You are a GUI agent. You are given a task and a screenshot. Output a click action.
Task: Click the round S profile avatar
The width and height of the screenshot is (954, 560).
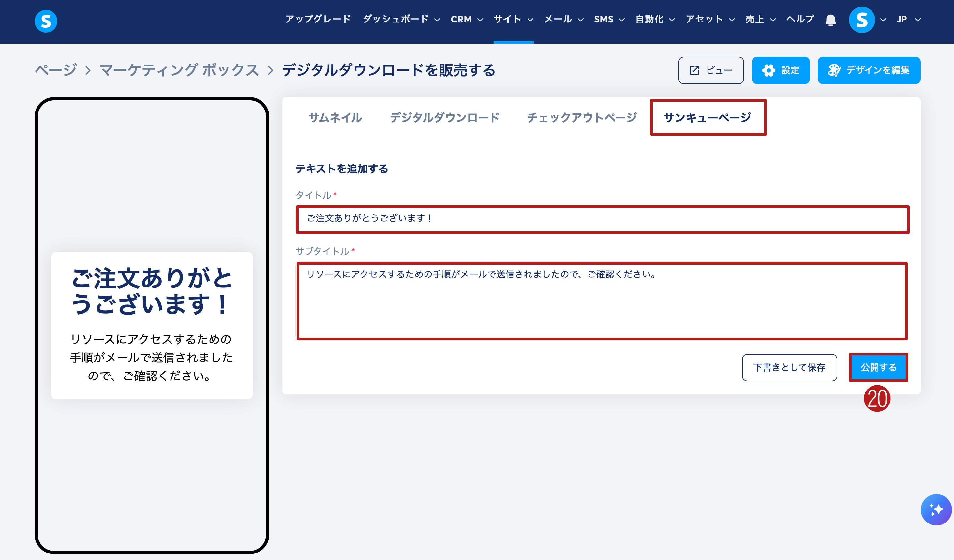click(861, 20)
